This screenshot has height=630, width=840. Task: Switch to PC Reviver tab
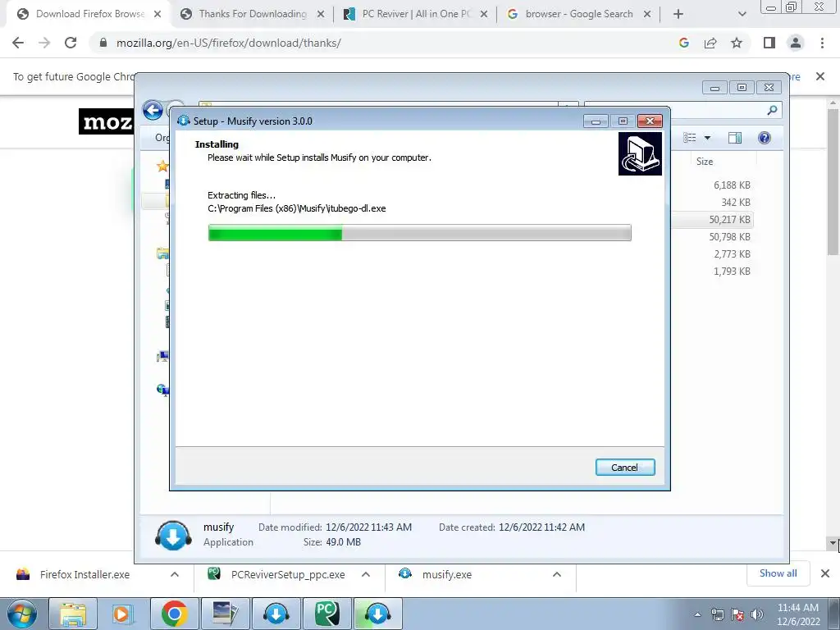tap(414, 14)
